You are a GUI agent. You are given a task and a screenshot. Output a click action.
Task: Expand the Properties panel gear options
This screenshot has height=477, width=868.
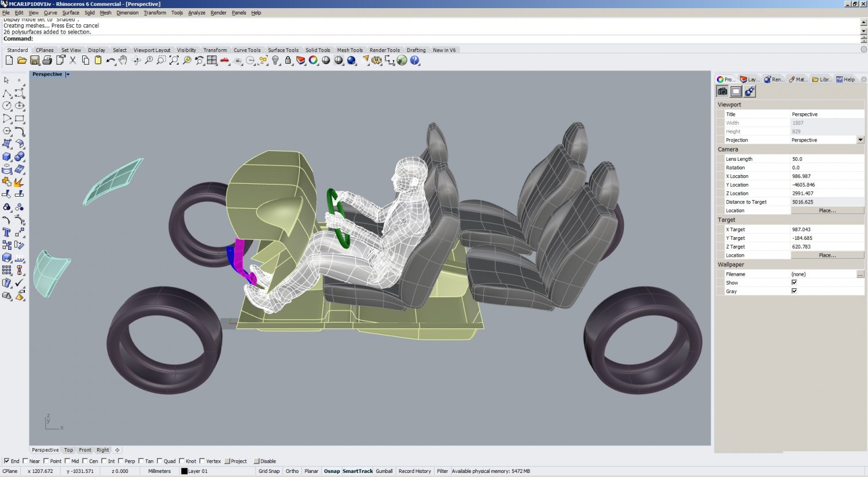(x=863, y=79)
